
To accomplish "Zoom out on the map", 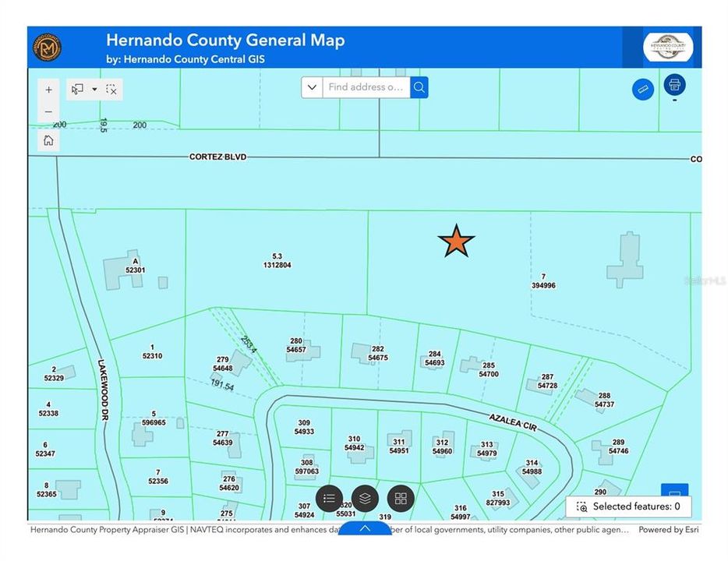I will [x=48, y=111].
